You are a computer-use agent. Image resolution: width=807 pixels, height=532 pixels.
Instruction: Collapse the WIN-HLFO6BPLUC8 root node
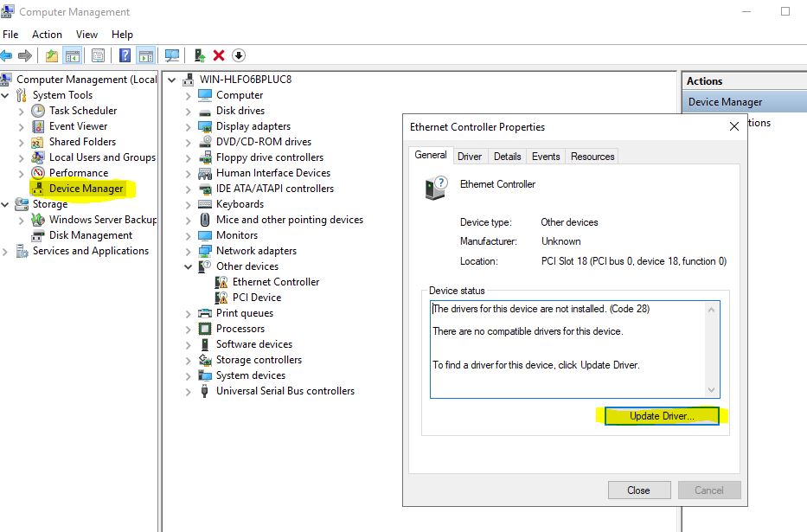tap(172, 80)
